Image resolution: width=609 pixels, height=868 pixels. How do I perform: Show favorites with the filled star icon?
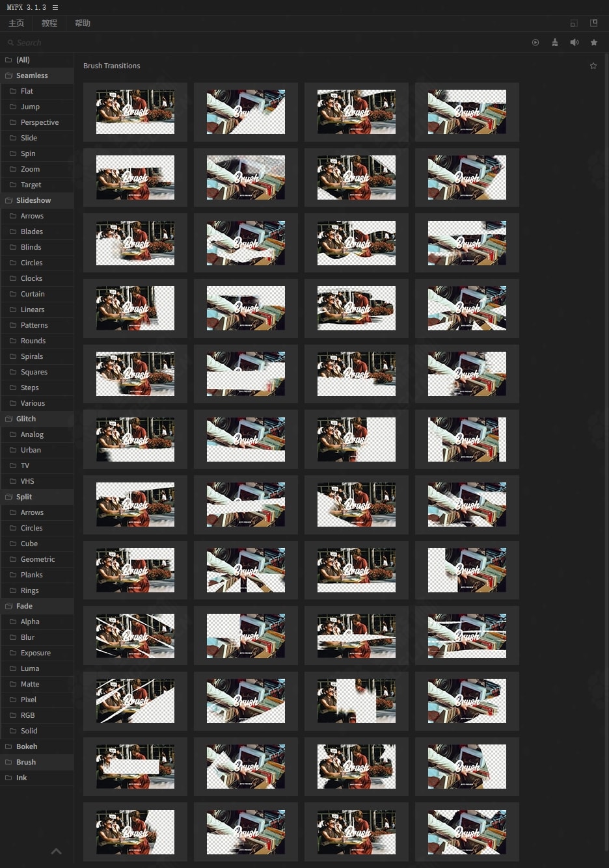tap(594, 42)
